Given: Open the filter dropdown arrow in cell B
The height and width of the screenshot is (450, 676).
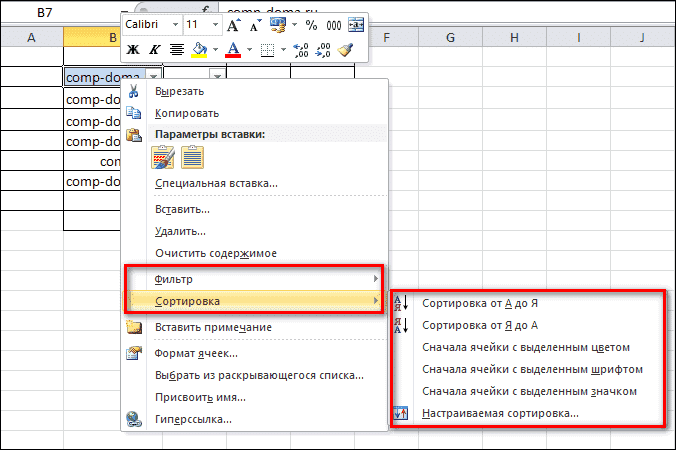Looking at the screenshot, I should 152,75.
